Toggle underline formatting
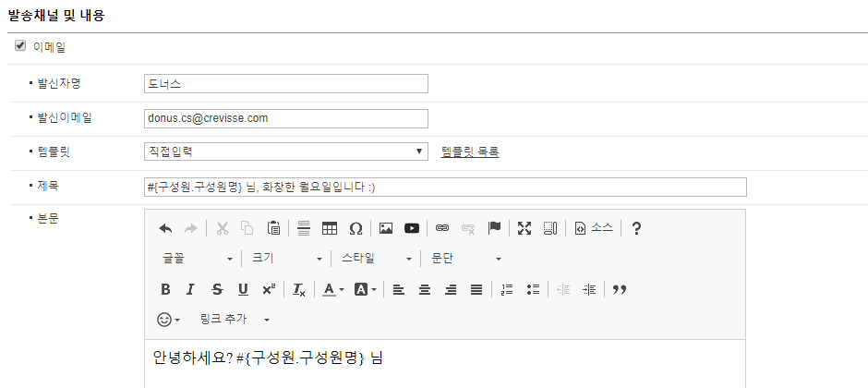 coord(243,289)
